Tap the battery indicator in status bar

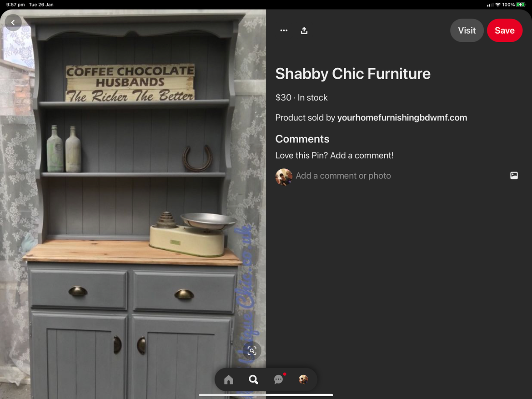coord(521,5)
